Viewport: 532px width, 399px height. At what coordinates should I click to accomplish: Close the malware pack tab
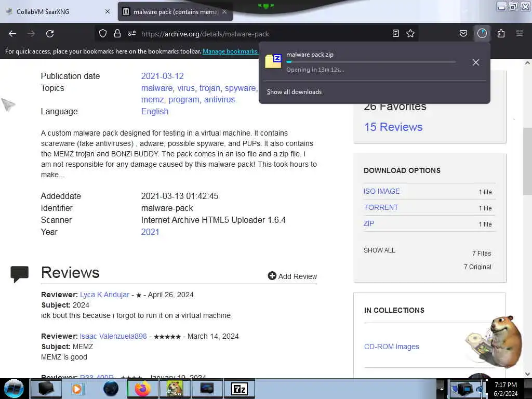[x=224, y=11]
